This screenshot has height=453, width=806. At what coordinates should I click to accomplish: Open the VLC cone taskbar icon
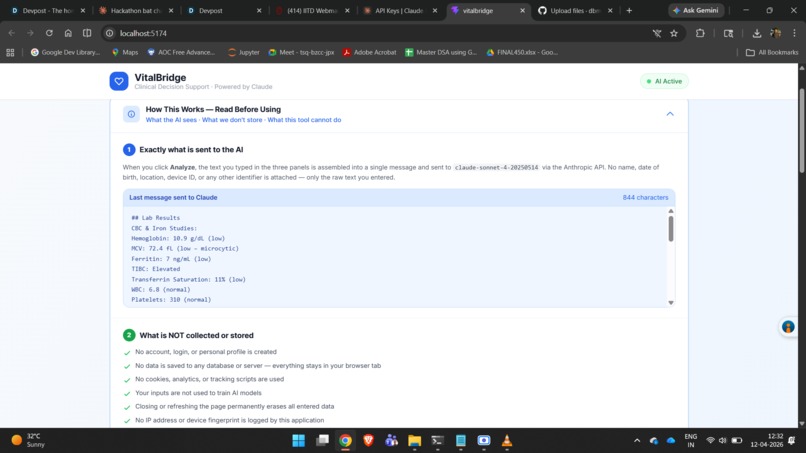[x=507, y=441]
